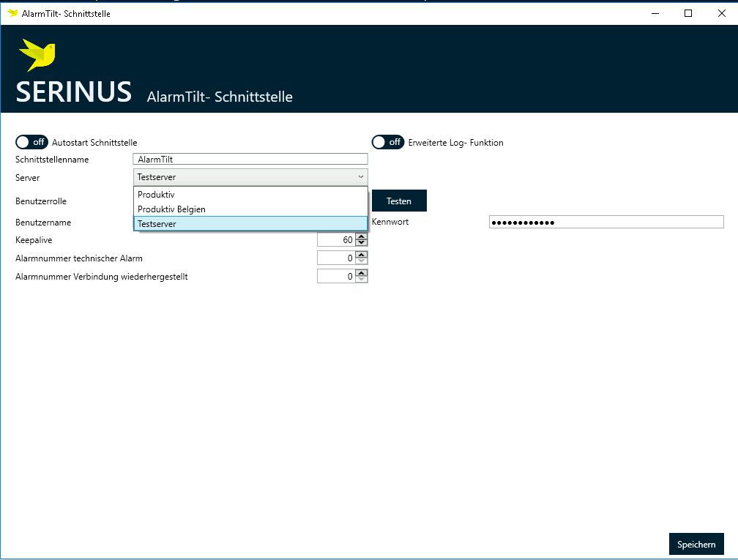Decrease Alarmnummer Verbindung wiederhergestellt value

(361, 279)
